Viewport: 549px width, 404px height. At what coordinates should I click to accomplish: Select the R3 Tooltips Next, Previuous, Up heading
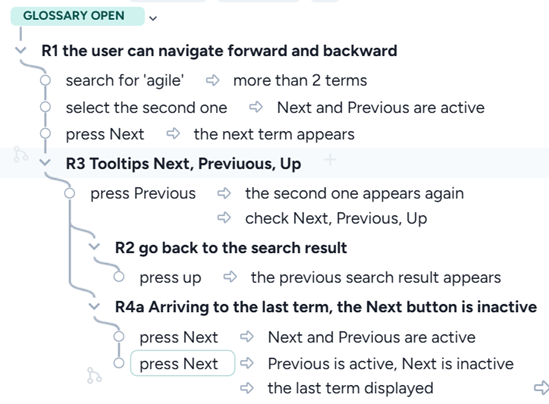point(183,163)
